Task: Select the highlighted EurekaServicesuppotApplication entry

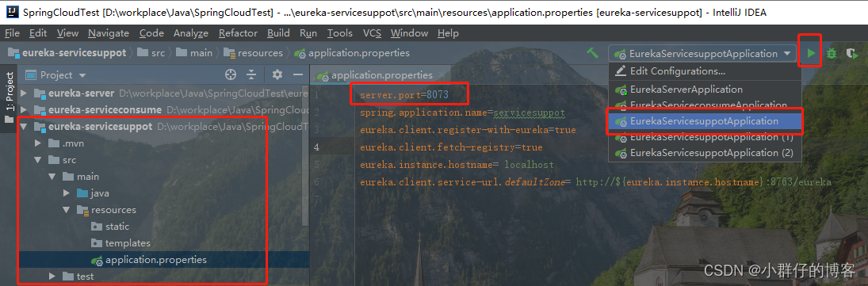Action: pyautogui.click(x=705, y=121)
